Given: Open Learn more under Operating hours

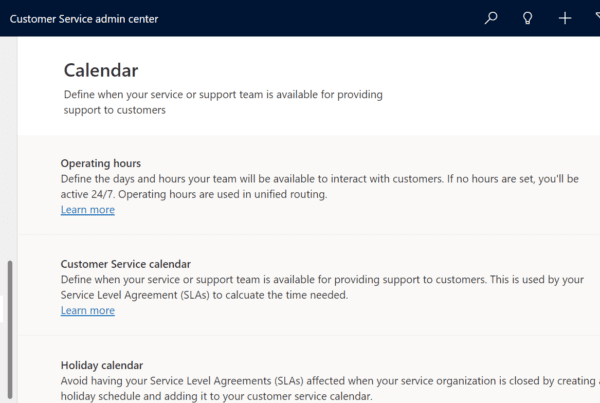Looking at the screenshot, I should tap(87, 210).
